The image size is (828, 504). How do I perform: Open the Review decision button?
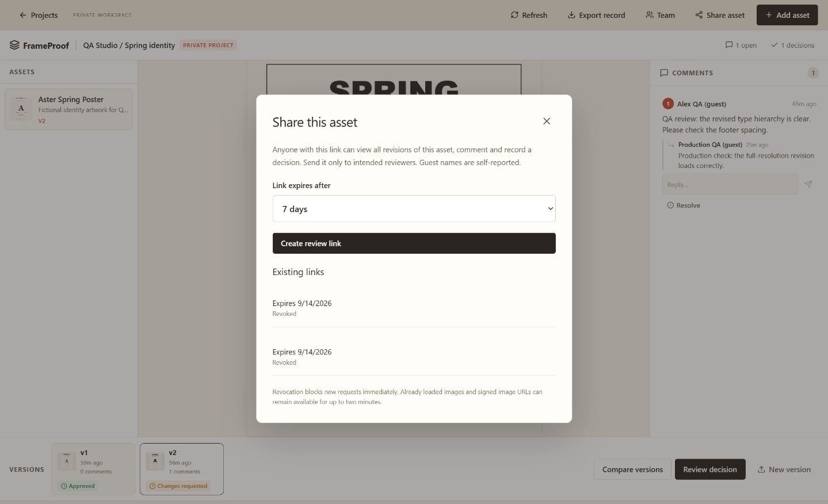710,469
